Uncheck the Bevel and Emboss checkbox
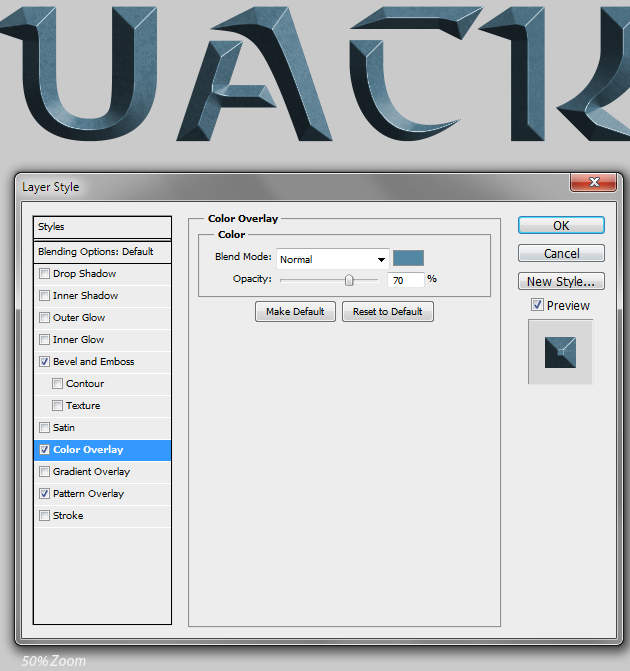Viewport: 630px width, 671px height. [x=44, y=362]
